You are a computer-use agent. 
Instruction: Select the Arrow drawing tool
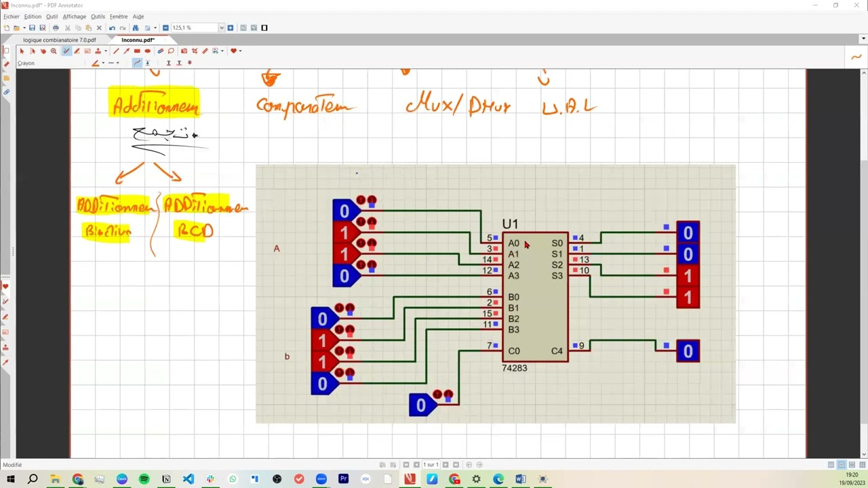pyautogui.click(x=126, y=51)
